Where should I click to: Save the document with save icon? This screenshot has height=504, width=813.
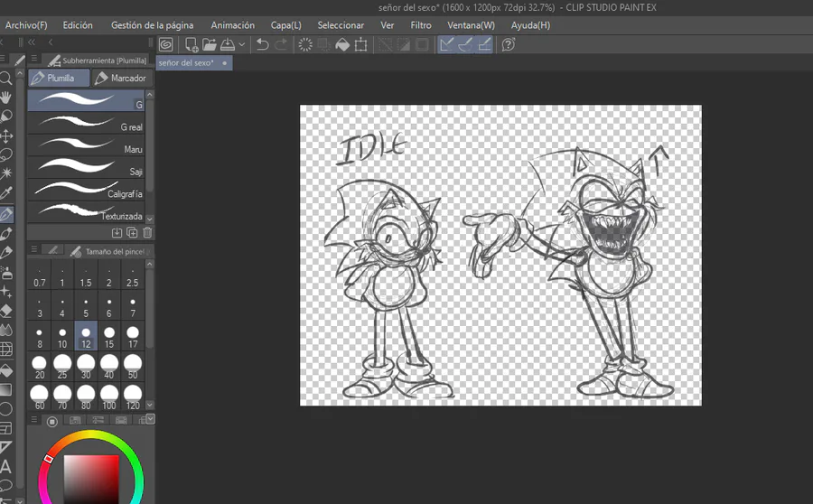click(227, 44)
